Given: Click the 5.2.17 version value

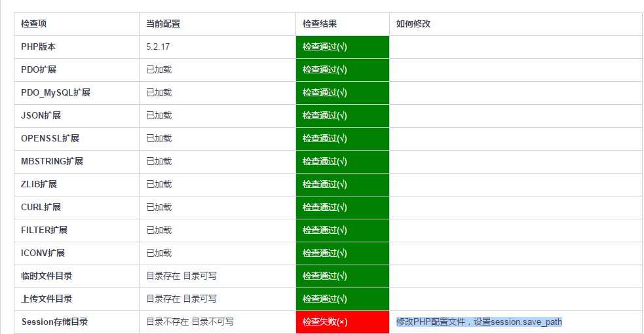Looking at the screenshot, I should 158,46.
